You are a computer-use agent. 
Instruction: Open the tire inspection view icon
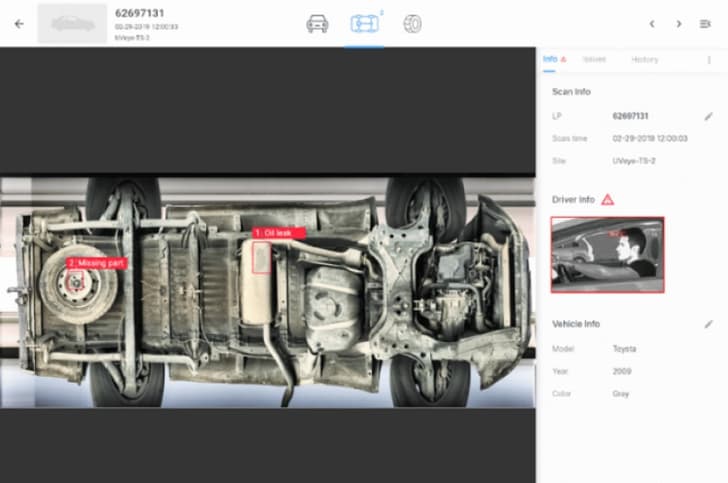pyautogui.click(x=412, y=23)
